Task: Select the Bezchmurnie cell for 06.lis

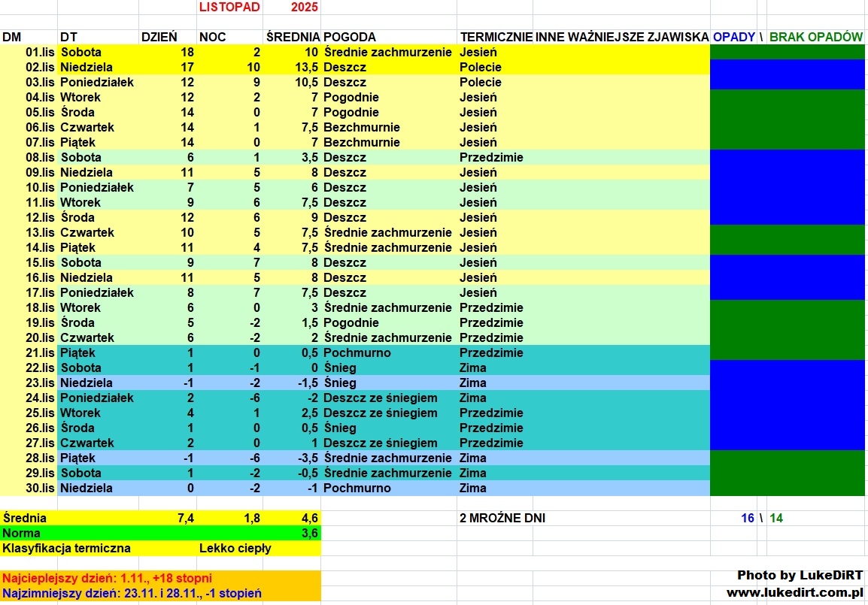Action: coord(361,127)
